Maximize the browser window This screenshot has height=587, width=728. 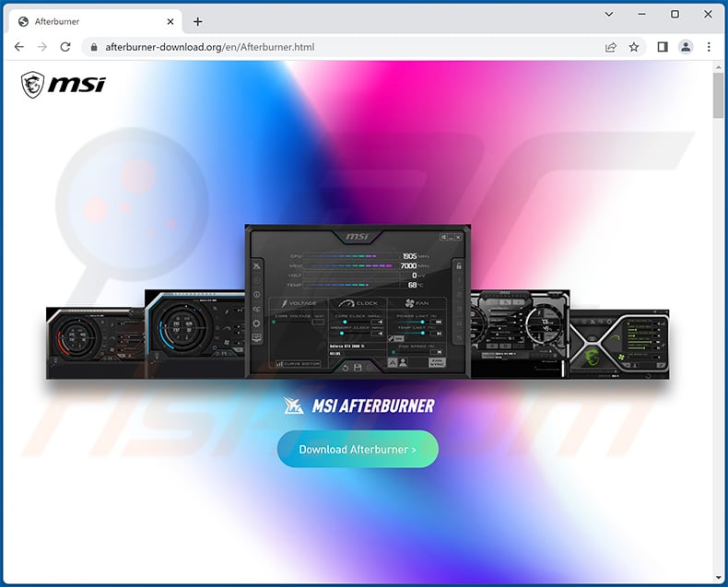coord(675,15)
